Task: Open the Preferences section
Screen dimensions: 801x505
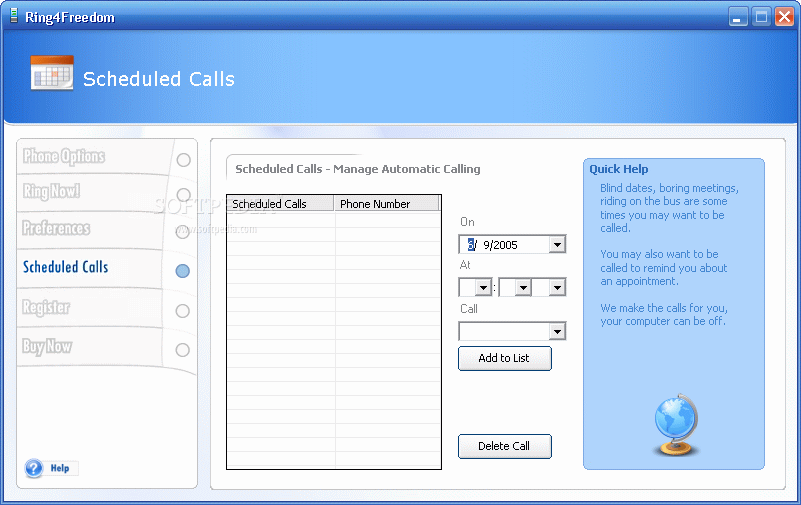Action: click(56, 228)
